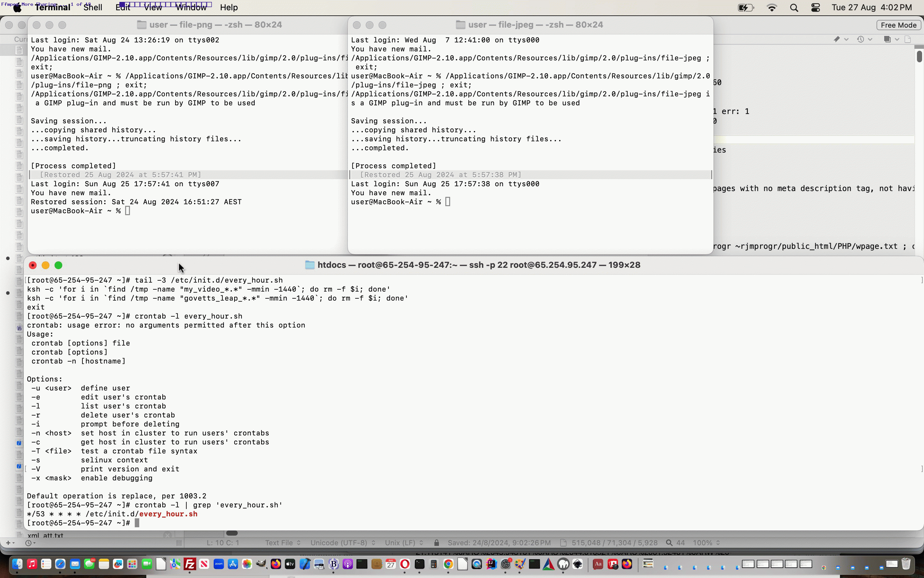Check battery status in menu bar

[x=746, y=8]
